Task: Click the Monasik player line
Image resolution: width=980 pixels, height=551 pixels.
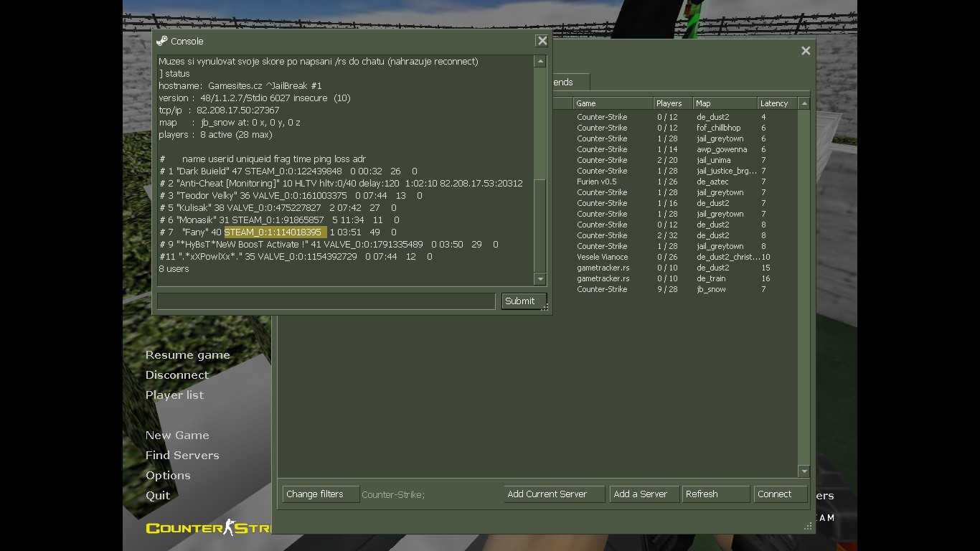Action: [x=279, y=220]
